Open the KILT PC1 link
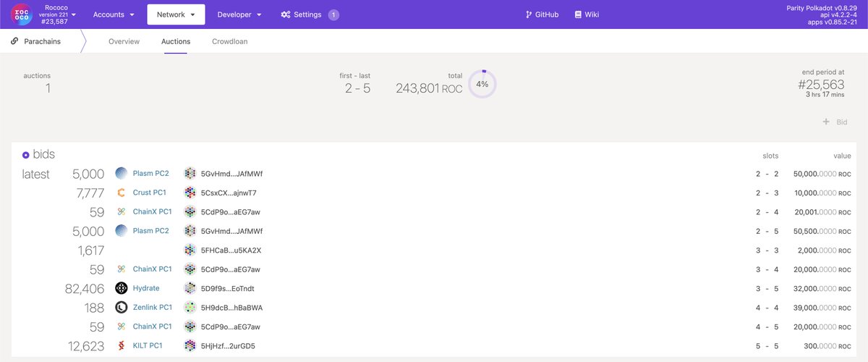The image size is (868, 362). 148,346
